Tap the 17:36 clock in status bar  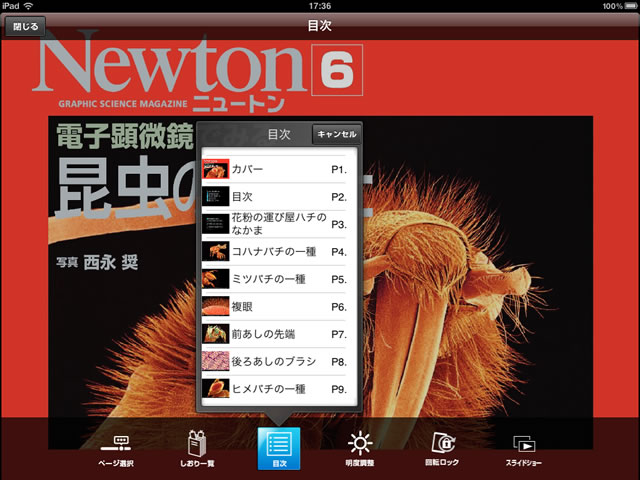pyautogui.click(x=320, y=6)
